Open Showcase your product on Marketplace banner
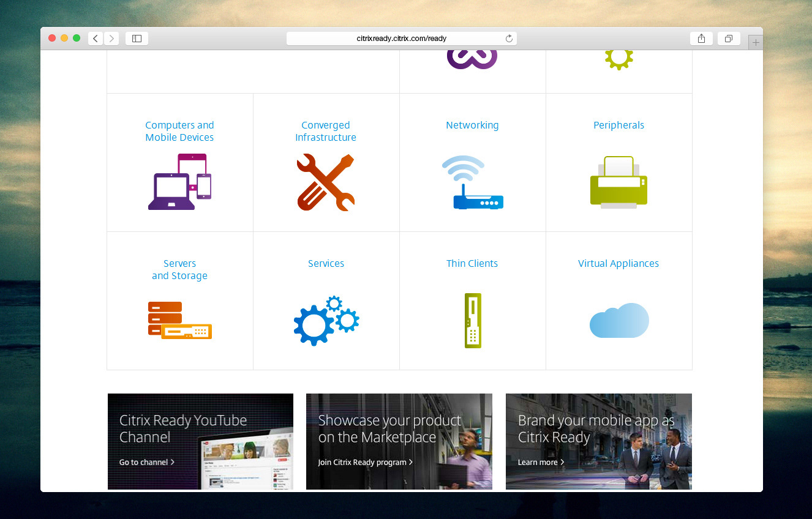The image size is (812, 519). point(399,441)
